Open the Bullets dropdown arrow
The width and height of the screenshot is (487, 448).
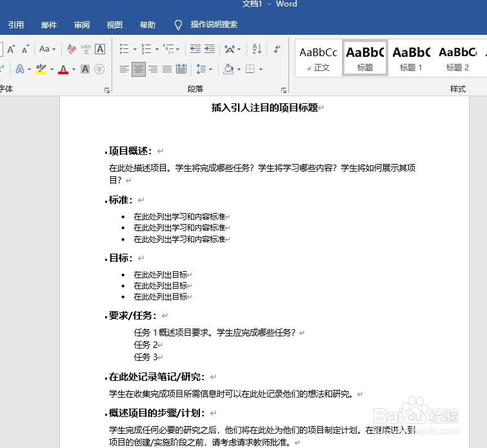135,49
